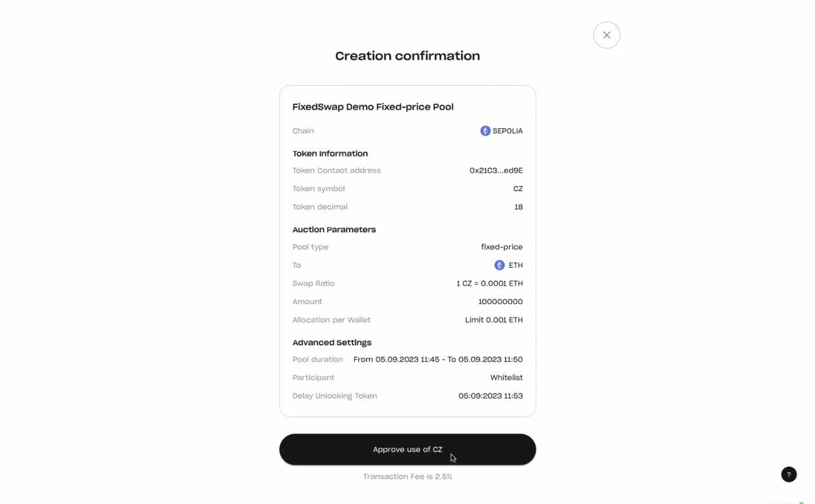Click the amount value 100000000

[500, 302]
